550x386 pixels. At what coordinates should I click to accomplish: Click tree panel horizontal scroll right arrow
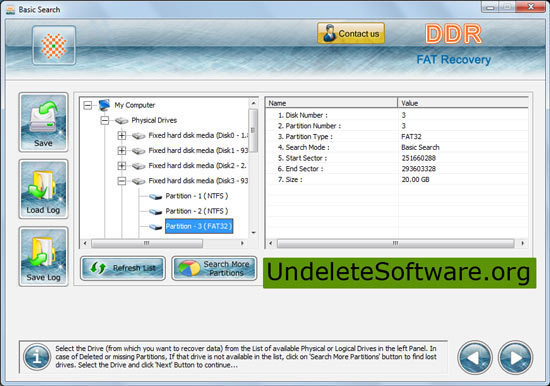(x=242, y=243)
